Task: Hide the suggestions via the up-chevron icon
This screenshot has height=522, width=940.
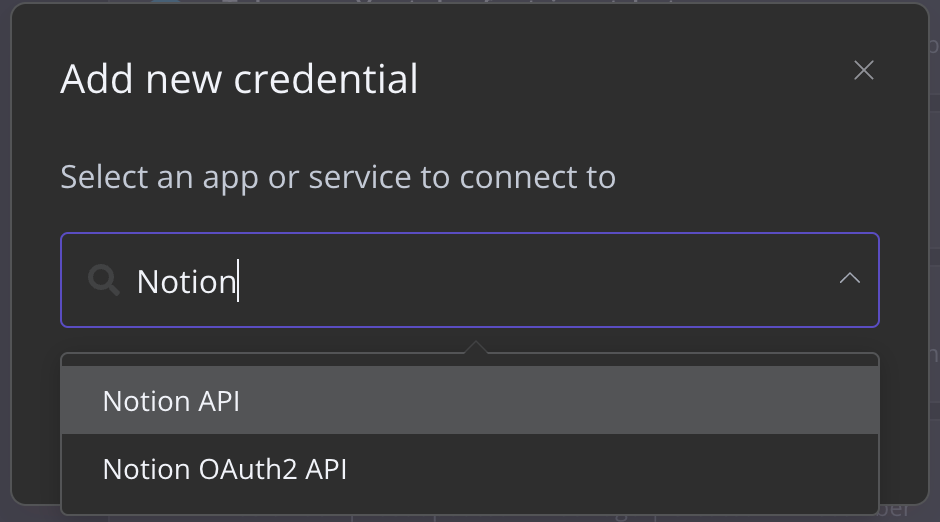Action: tap(849, 279)
